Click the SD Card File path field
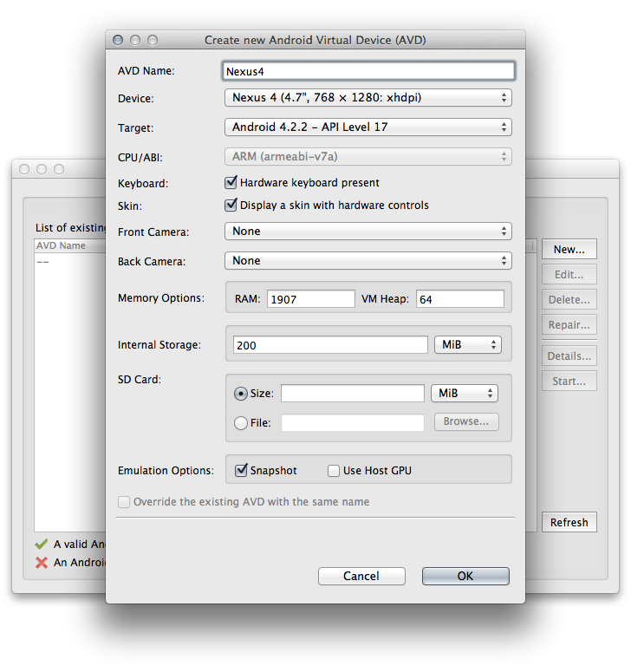Screen dimensions: 631x672 353,422
